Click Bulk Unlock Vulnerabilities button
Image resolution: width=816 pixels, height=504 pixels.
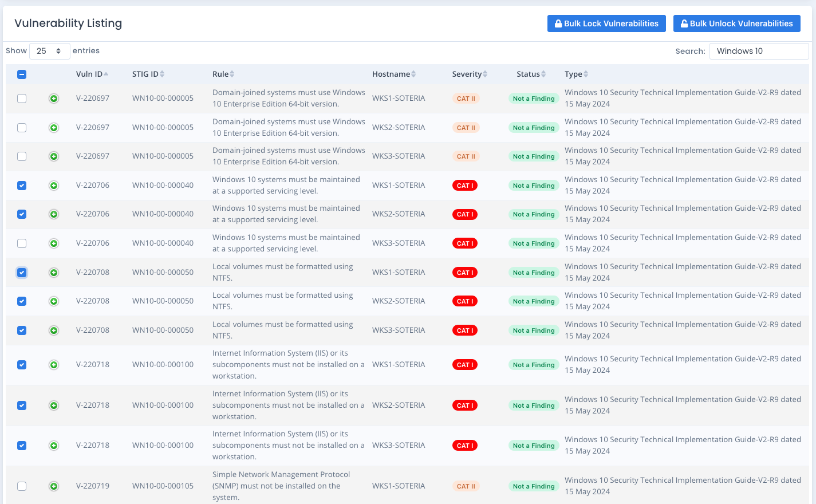736,23
